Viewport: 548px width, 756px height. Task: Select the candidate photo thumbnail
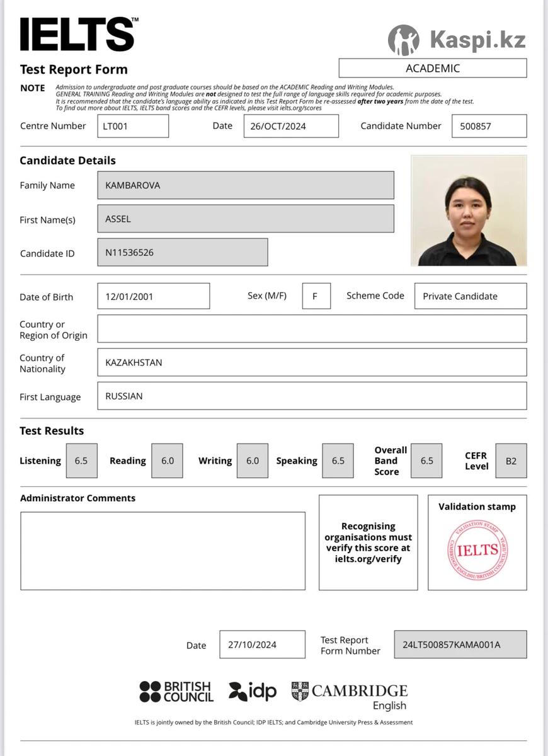(469, 210)
